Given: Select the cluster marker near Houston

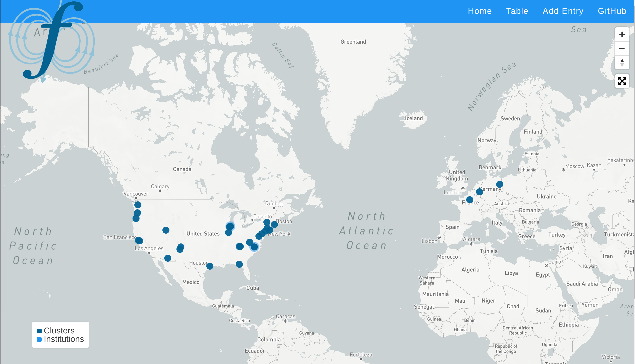Looking at the screenshot, I should click(210, 266).
